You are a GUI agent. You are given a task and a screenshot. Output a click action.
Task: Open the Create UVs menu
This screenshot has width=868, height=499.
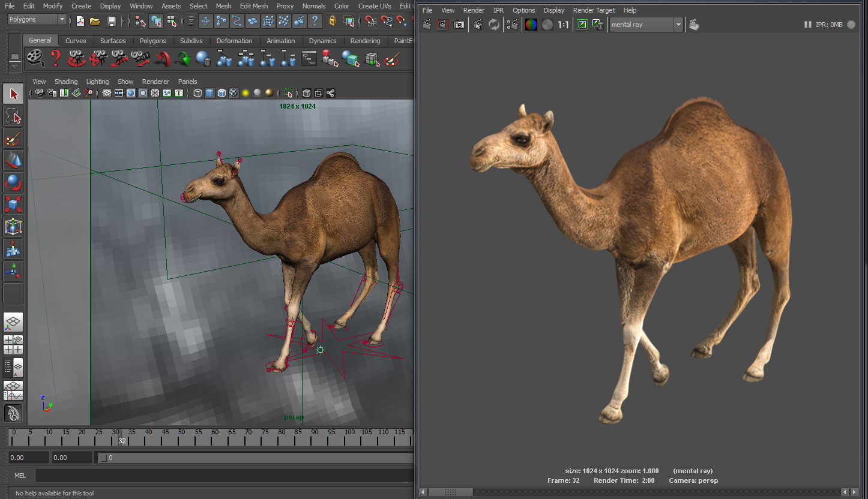coord(375,6)
